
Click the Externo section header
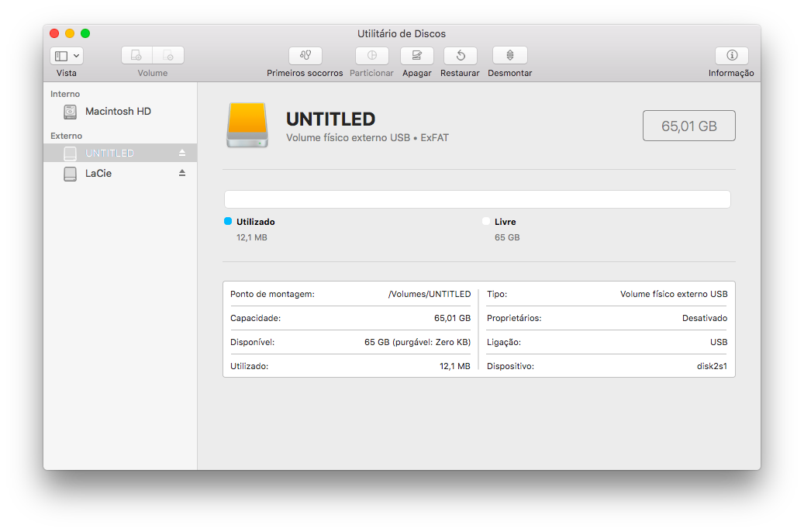(x=66, y=136)
